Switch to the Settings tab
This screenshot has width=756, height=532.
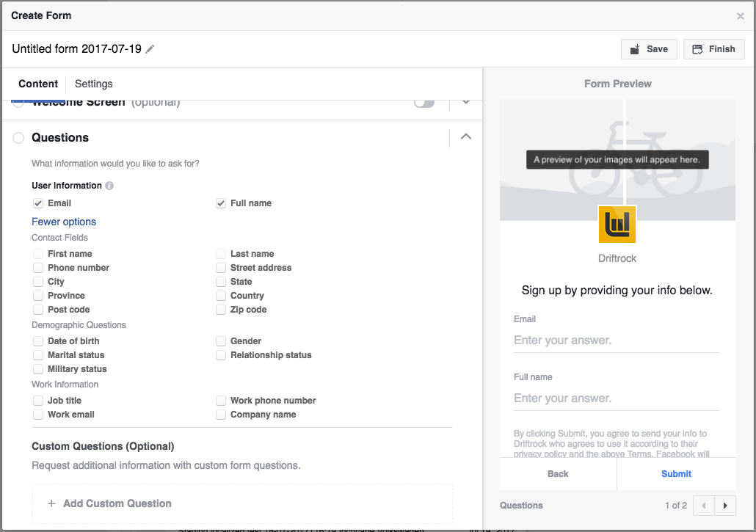pyautogui.click(x=93, y=84)
